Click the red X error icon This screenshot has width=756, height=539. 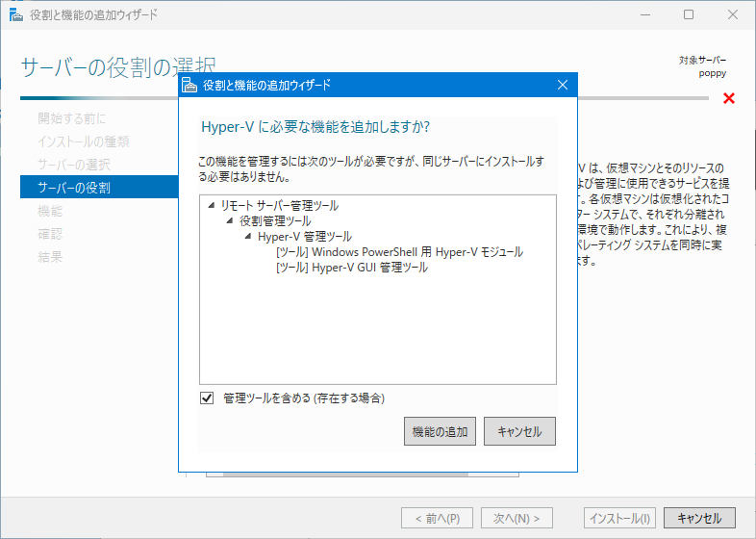pos(729,98)
